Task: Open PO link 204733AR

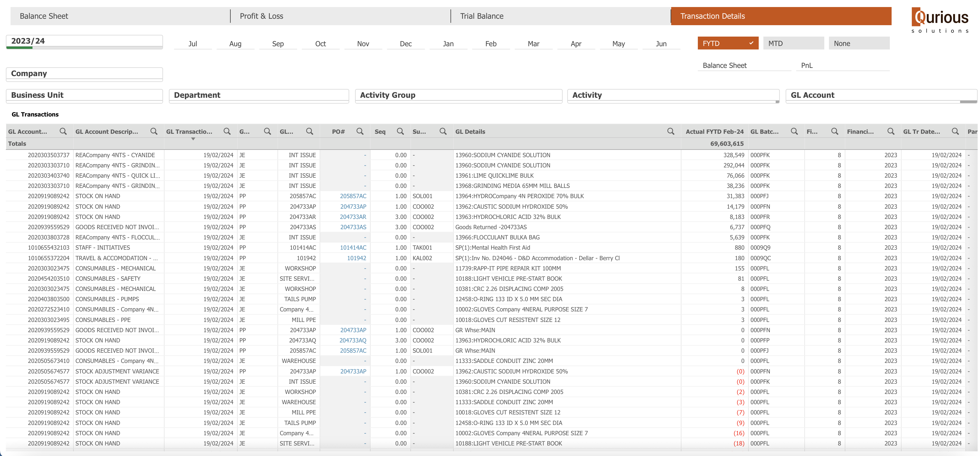Action: (x=353, y=217)
